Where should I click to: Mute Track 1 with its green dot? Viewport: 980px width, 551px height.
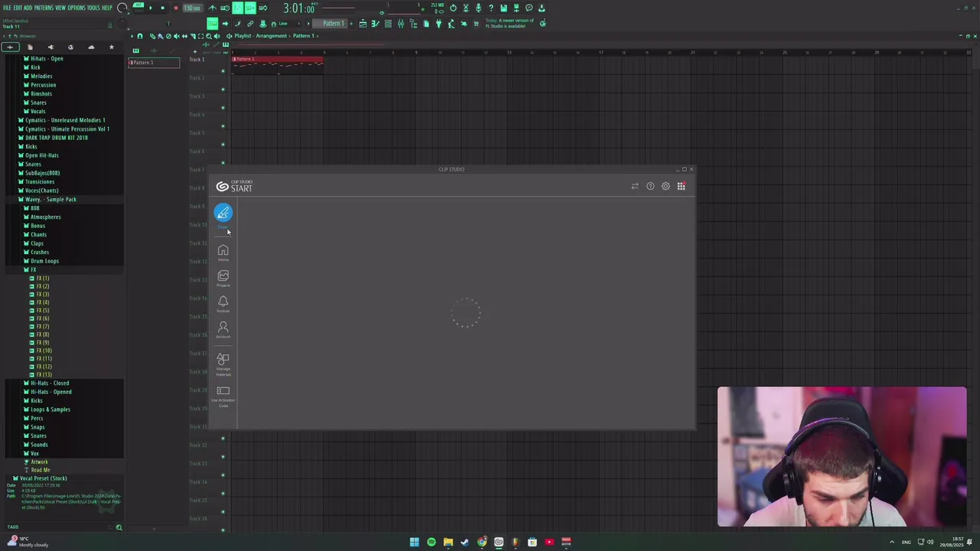(223, 71)
